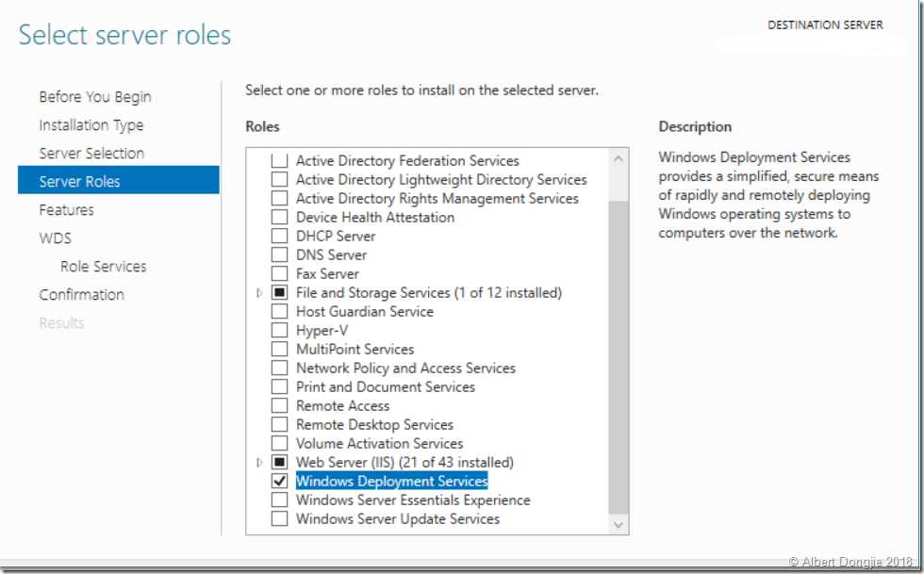Select the Volume Activation Services label
Viewport: 924px width, 574px height.
pyautogui.click(x=379, y=443)
